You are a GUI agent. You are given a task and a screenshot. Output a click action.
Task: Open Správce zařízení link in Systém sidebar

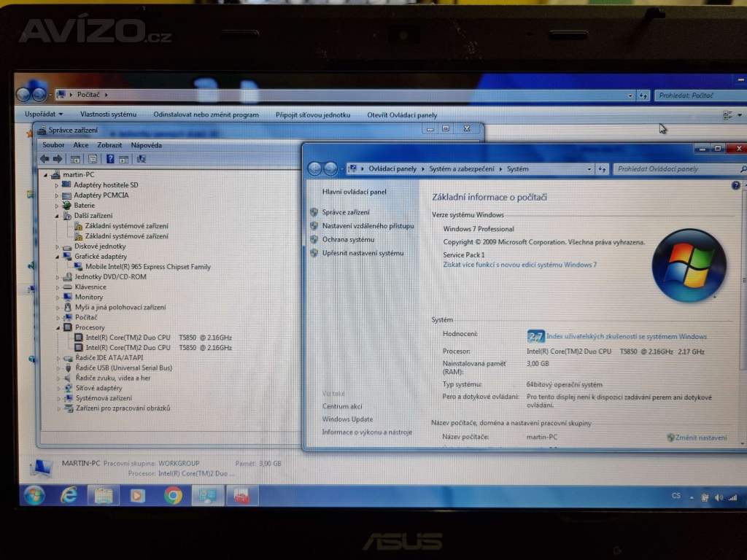345,212
